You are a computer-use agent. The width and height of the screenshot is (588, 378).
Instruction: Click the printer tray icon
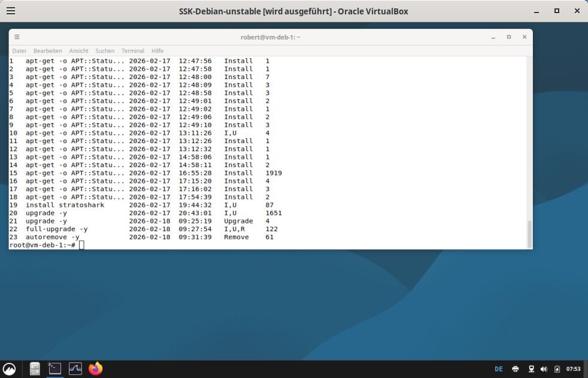coord(516,369)
